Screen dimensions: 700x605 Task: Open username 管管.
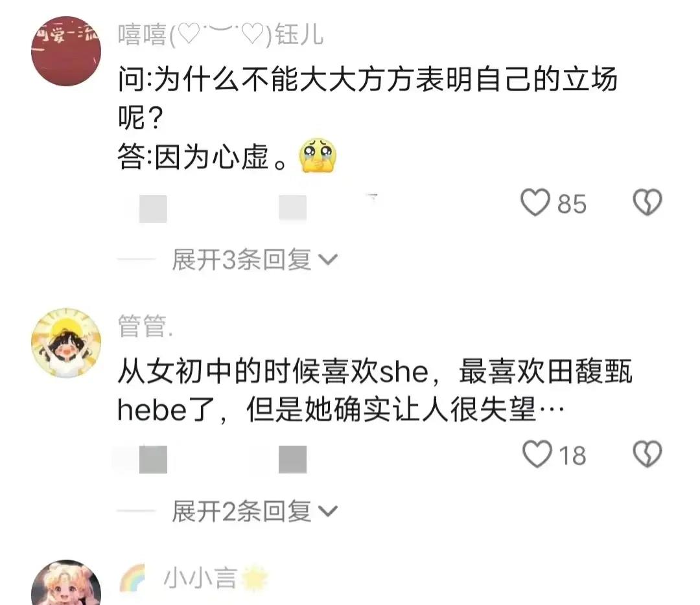145,326
